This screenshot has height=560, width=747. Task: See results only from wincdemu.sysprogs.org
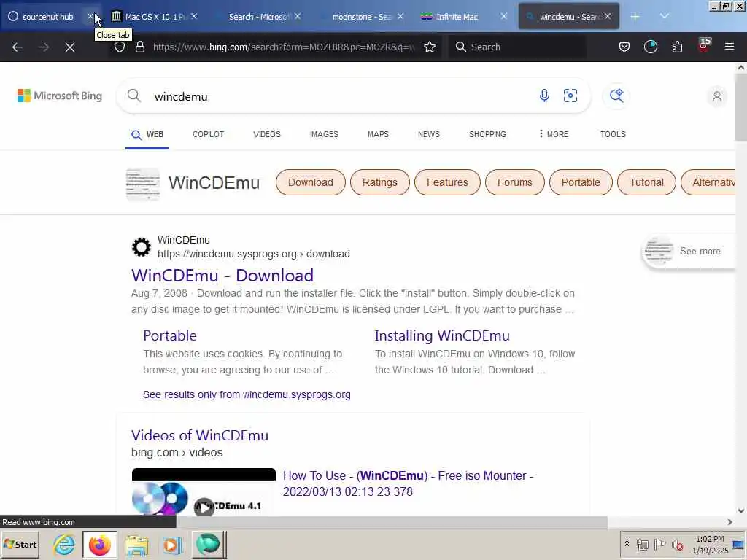click(247, 394)
